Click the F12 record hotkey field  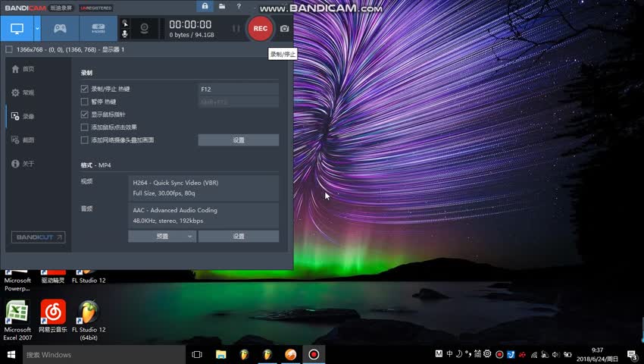pyautogui.click(x=238, y=89)
